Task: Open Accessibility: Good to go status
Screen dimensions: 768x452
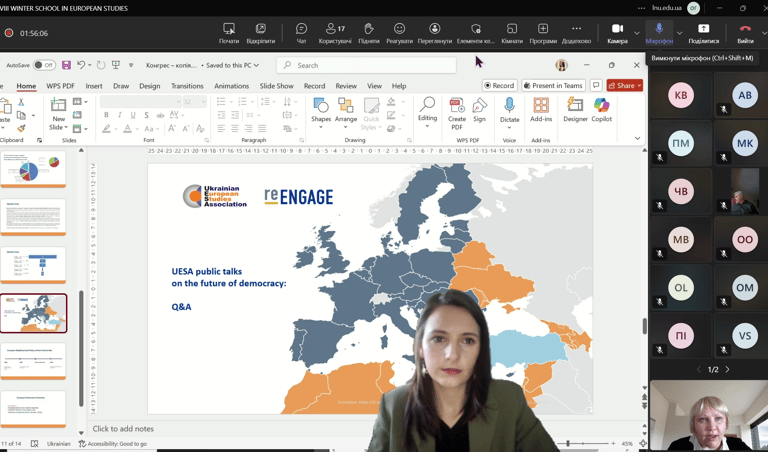Action: click(113, 444)
